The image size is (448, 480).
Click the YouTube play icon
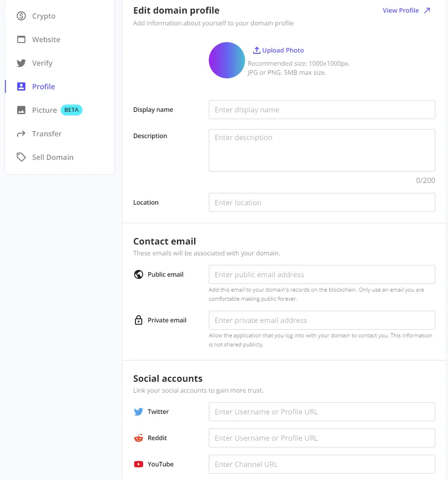coord(139,465)
